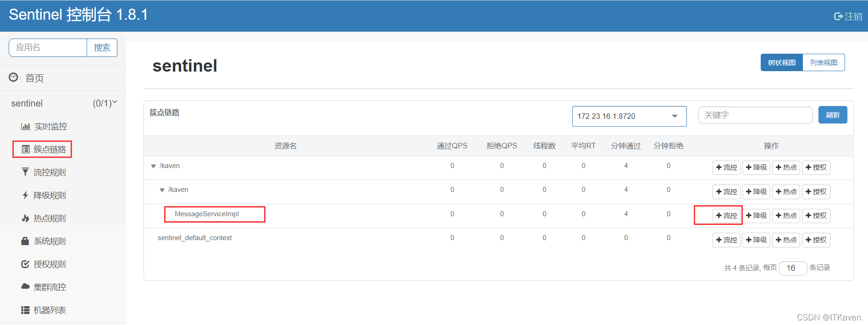Click the MessageServiceImpl resource name
The image size is (868, 325).
click(x=207, y=214)
